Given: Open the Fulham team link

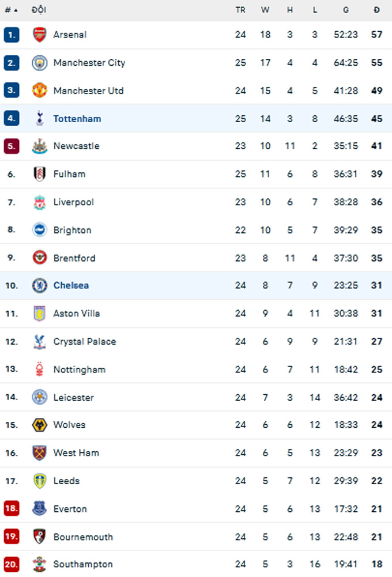Looking at the screenshot, I should [69, 174].
